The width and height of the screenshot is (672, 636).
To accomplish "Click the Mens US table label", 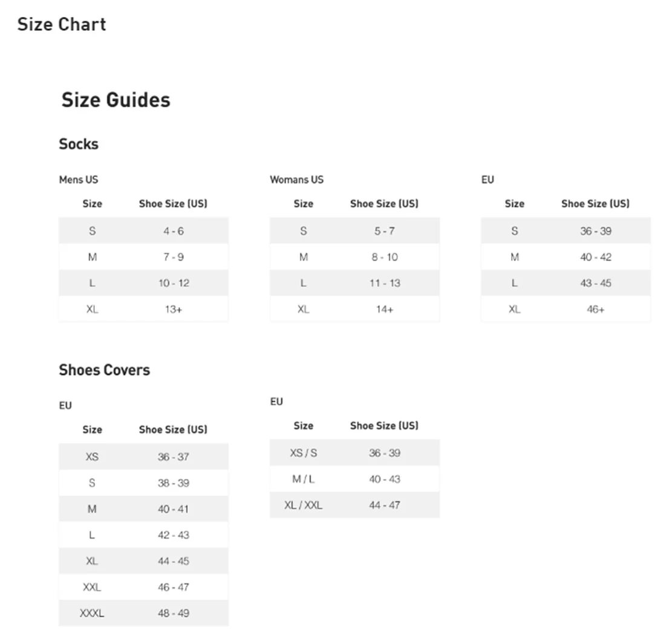I will tap(78, 180).
